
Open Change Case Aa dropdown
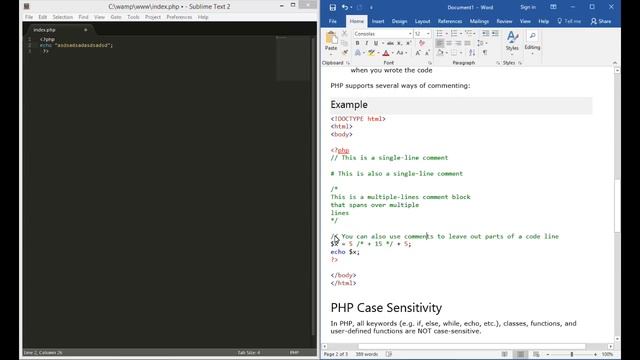coord(402,53)
